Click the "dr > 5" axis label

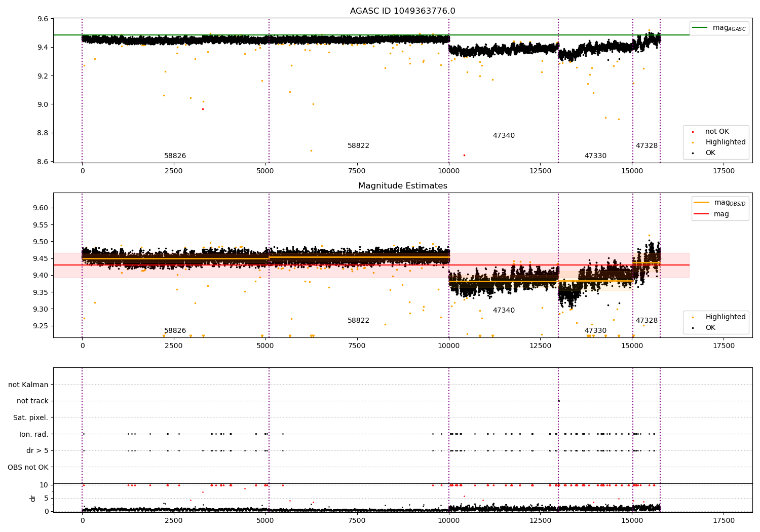37,450
